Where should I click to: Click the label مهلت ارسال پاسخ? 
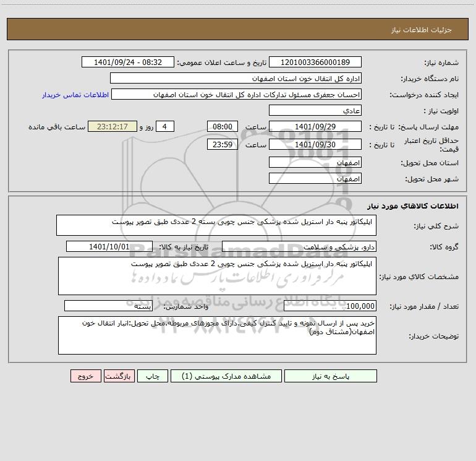(x=428, y=127)
